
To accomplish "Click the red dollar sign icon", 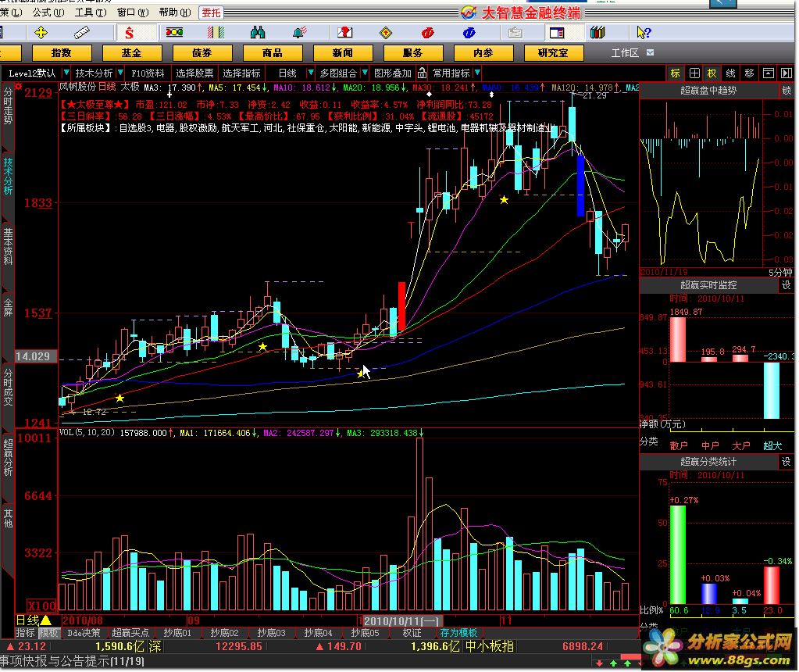I will 129,33.
